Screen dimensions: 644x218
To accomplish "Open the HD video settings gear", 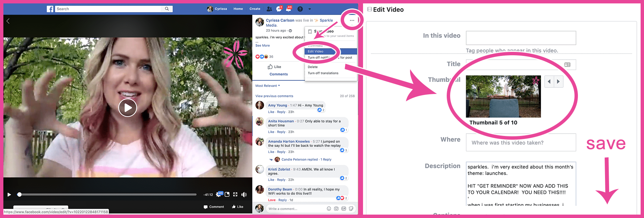I will click(x=219, y=194).
